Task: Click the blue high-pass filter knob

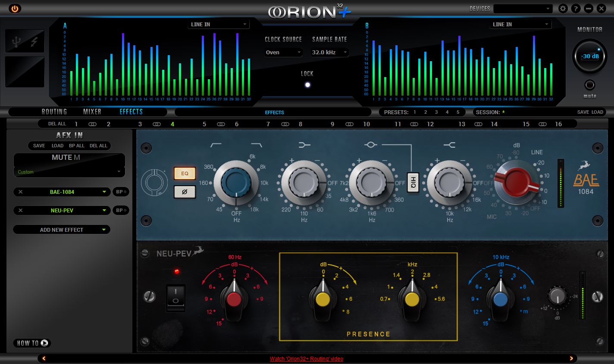Action: click(236, 183)
